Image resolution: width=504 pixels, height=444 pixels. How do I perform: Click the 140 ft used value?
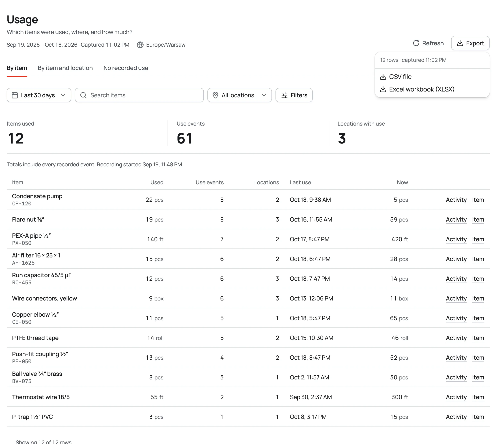[155, 239]
